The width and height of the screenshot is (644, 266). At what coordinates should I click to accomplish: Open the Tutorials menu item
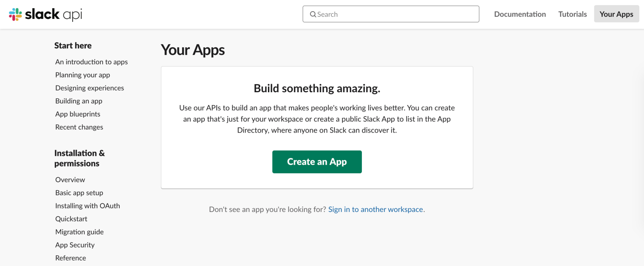tap(572, 14)
